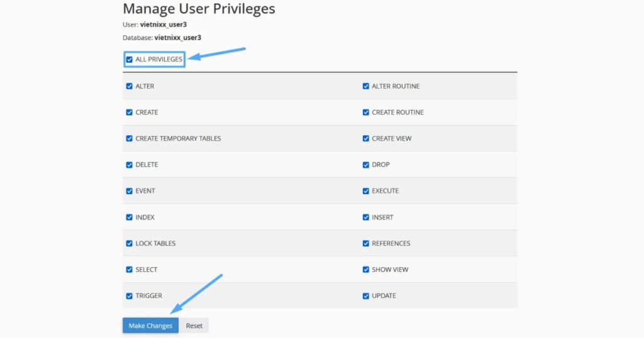Toggle the INDEX privilege checkbox
This screenshot has width=644, height=338.
coord(130,217)
